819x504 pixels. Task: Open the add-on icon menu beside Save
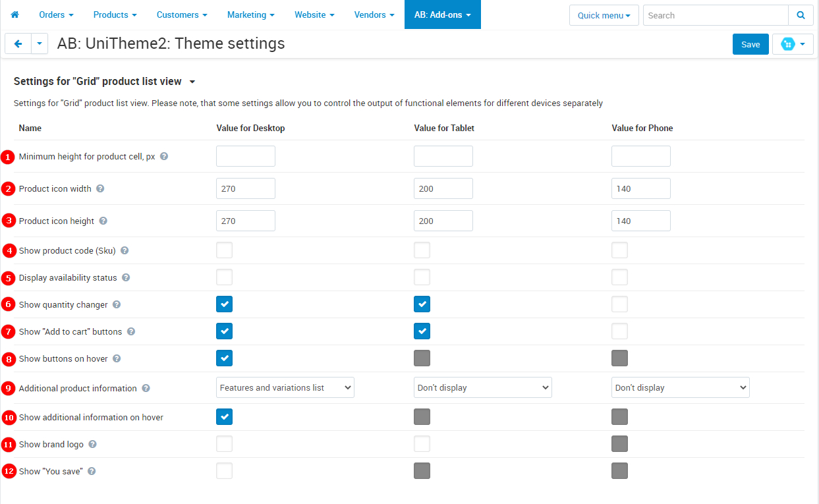click(x=793, y=44)
